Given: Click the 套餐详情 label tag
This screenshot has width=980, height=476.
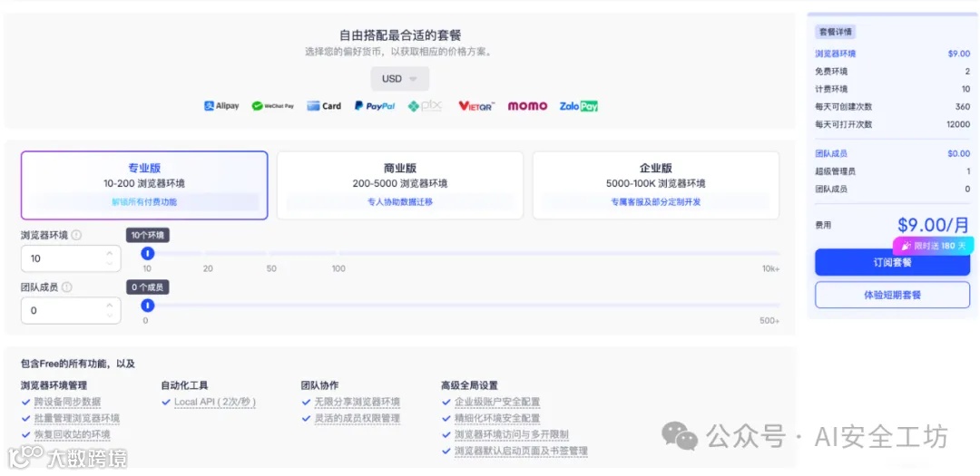Looking at the screenshot, I should (x=835, y=32).
